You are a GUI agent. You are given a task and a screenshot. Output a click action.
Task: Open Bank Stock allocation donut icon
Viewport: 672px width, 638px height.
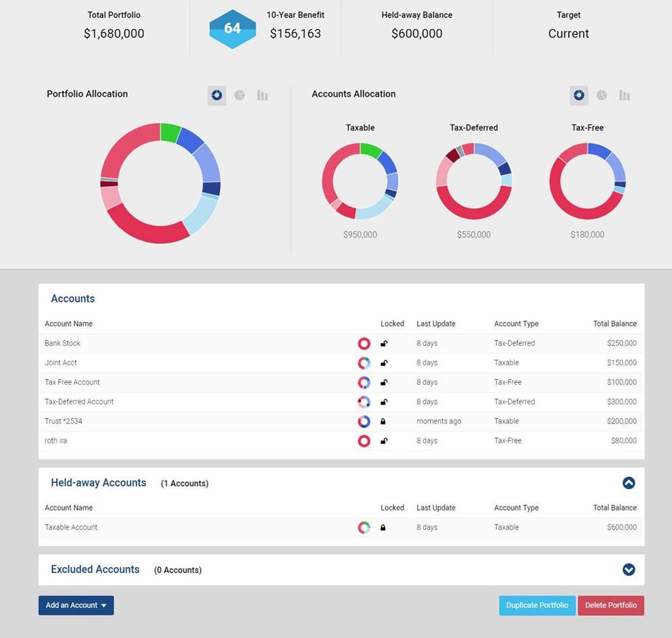pyautogui.click(x=364, y=344)
